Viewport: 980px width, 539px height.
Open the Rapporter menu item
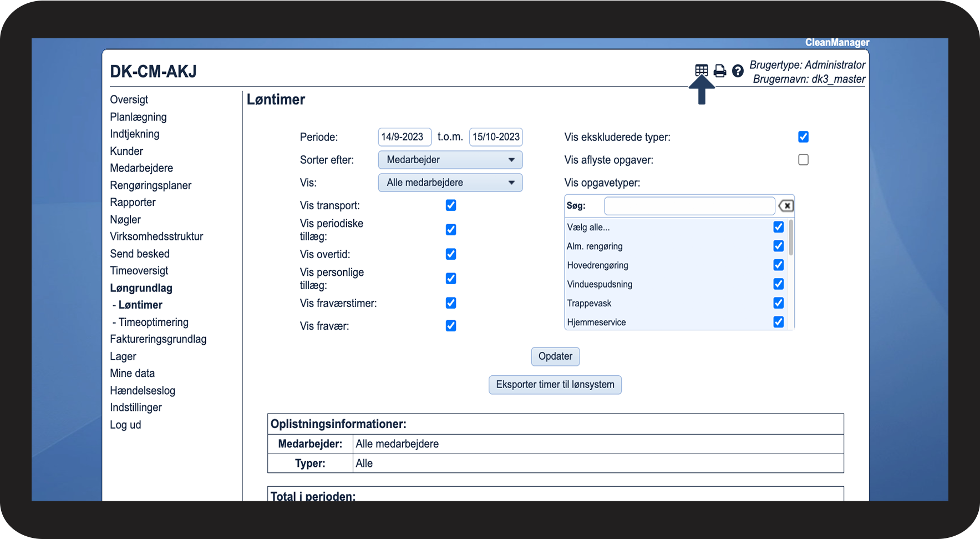[133, 203]
